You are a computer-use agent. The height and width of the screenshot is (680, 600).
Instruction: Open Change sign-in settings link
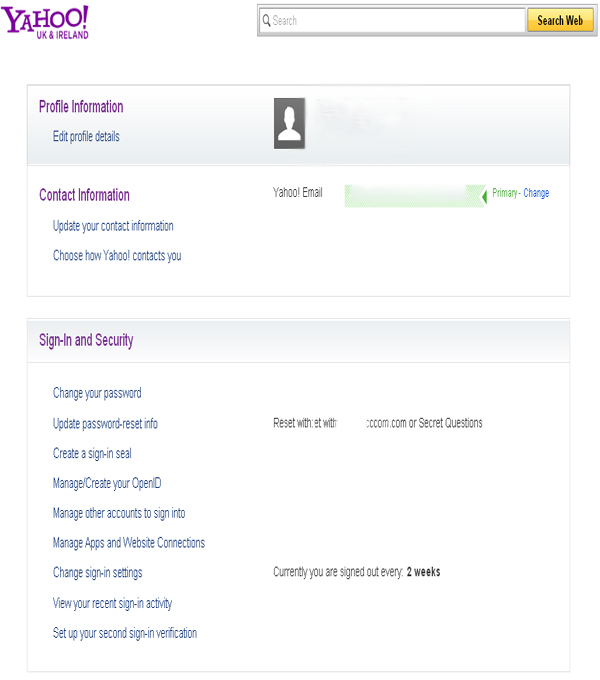97,573
